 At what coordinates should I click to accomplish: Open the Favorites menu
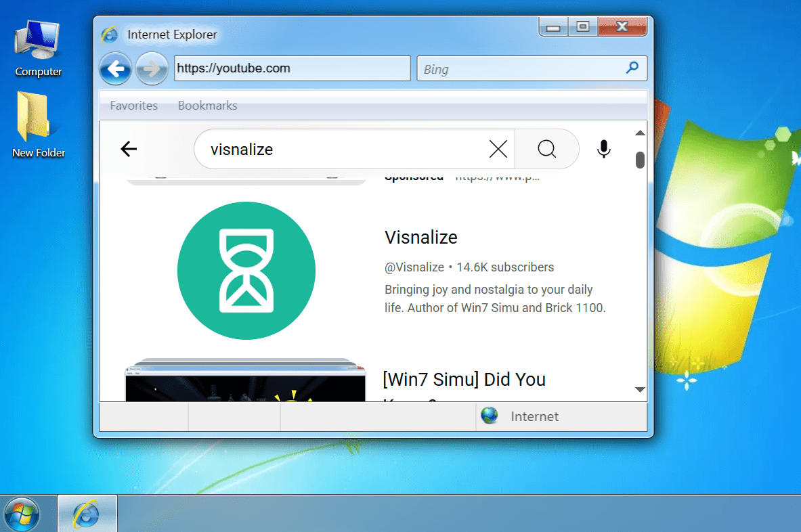[x=133, y=105]
